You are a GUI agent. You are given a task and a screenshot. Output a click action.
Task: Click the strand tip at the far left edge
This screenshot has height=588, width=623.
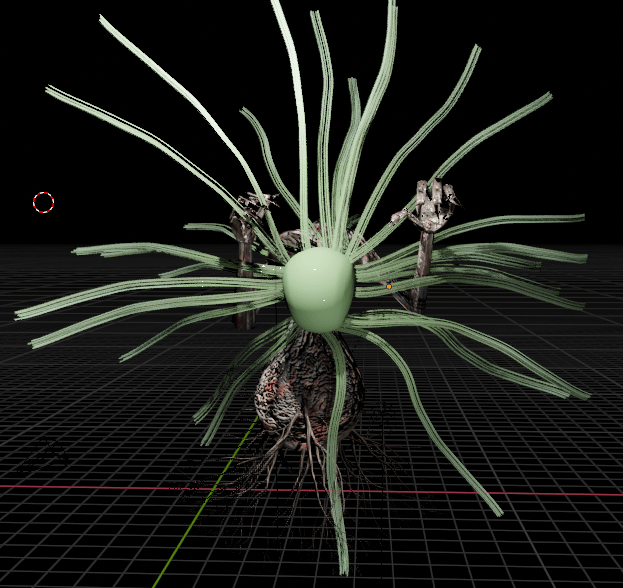pyautogui.click(x=20, y=314)
